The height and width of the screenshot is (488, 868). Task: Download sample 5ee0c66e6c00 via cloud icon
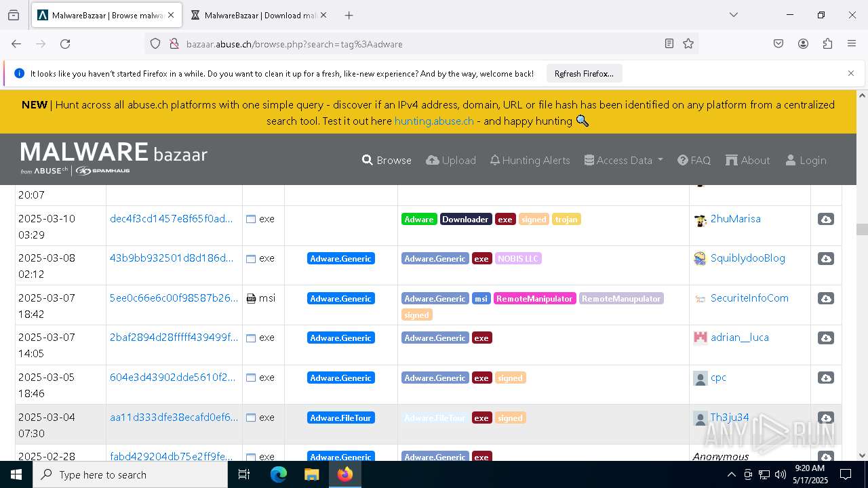click(x=825, y=299)
